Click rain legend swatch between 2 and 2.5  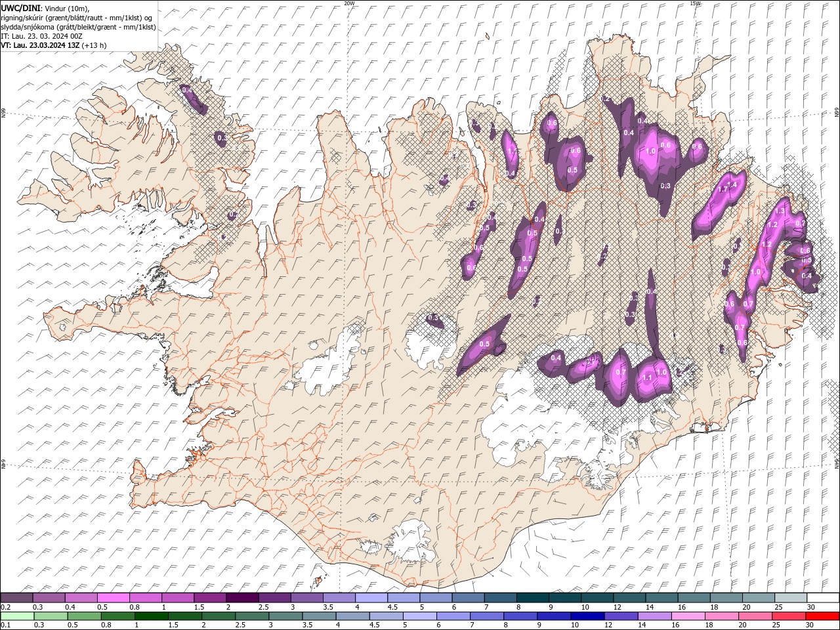pyautogui.click(x=219, y=616)
